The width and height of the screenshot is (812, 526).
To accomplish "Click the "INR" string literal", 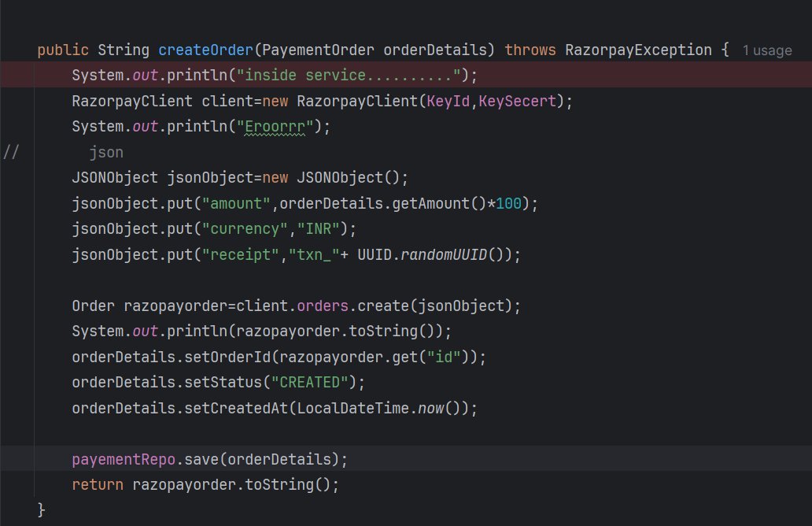I will (x=318, y=228).
